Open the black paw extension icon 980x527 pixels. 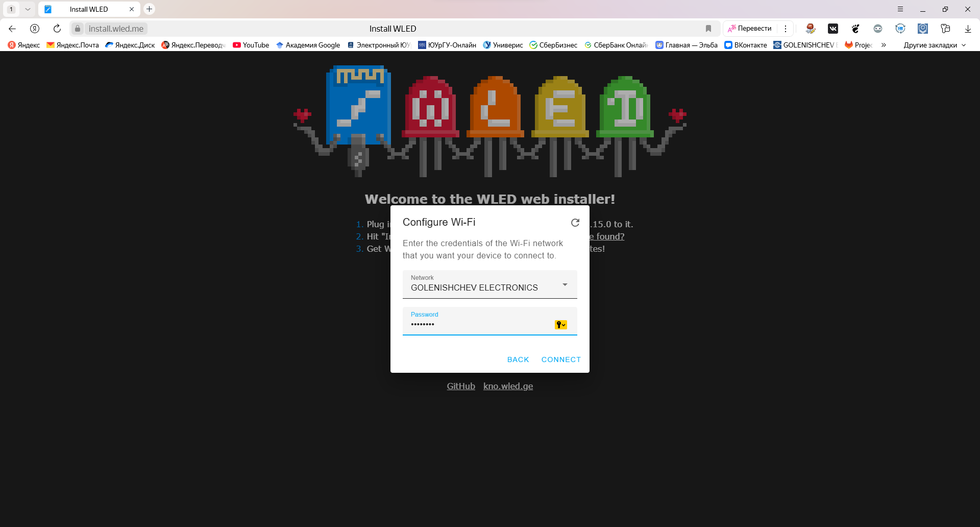coord(855,29)
